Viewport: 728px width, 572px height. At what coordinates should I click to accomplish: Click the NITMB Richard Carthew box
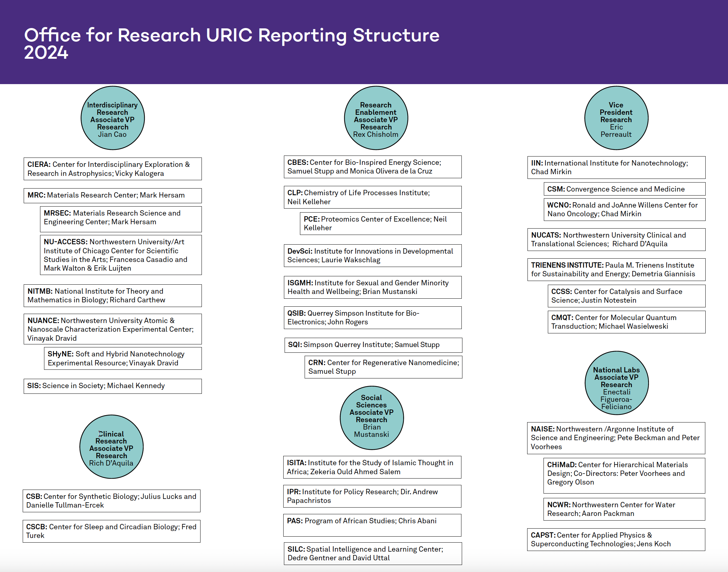pyautogui.click(x=112, y=296)
